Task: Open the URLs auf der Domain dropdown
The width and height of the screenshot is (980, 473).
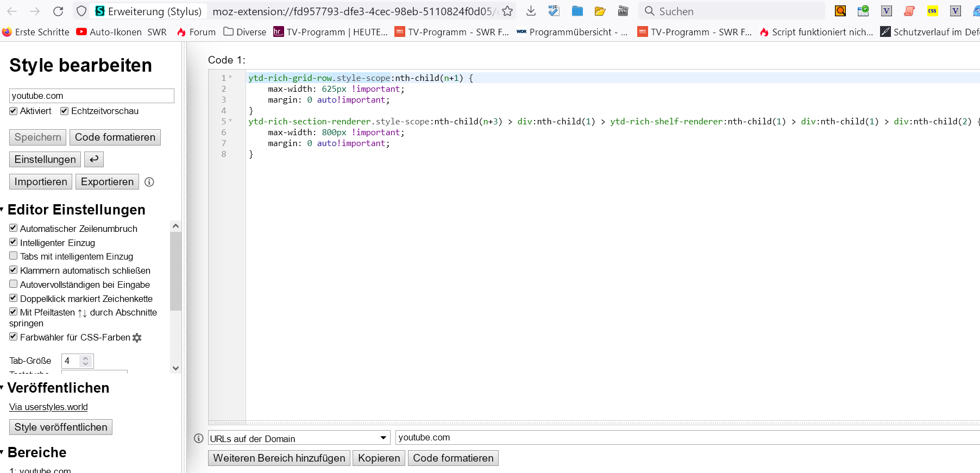Action: click(x=299, y=438)
